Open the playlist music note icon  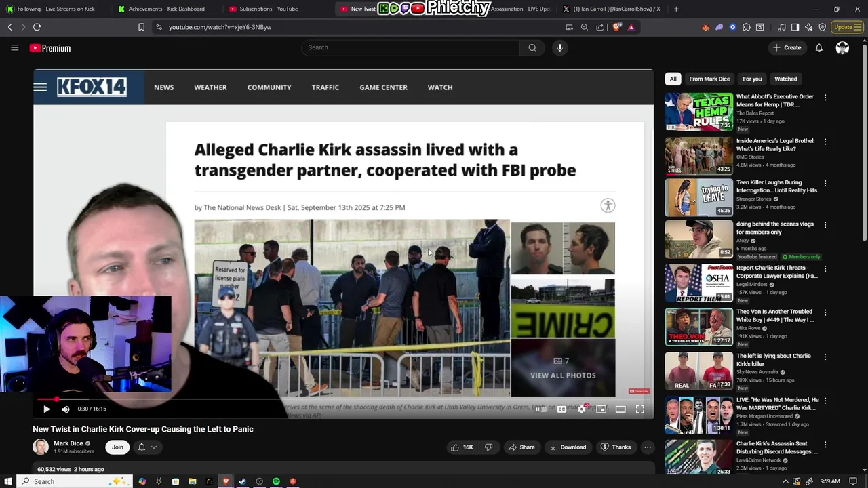click(x=782, y=27)
